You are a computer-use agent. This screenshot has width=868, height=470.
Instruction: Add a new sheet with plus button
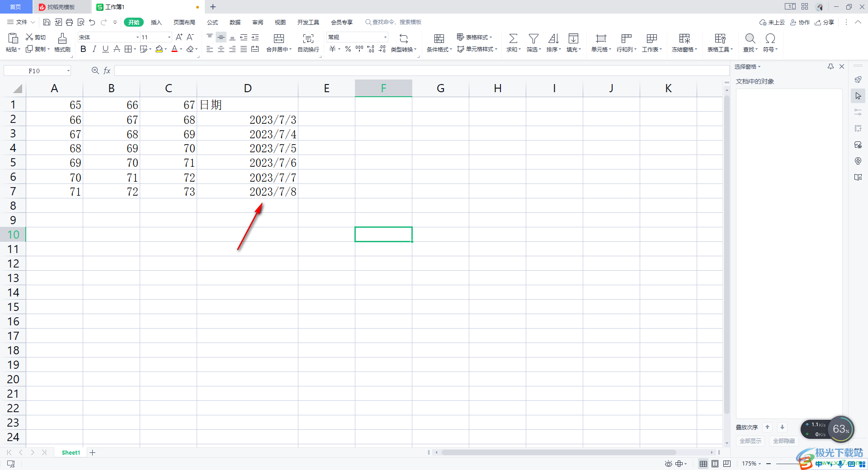(x=92, y=452)
